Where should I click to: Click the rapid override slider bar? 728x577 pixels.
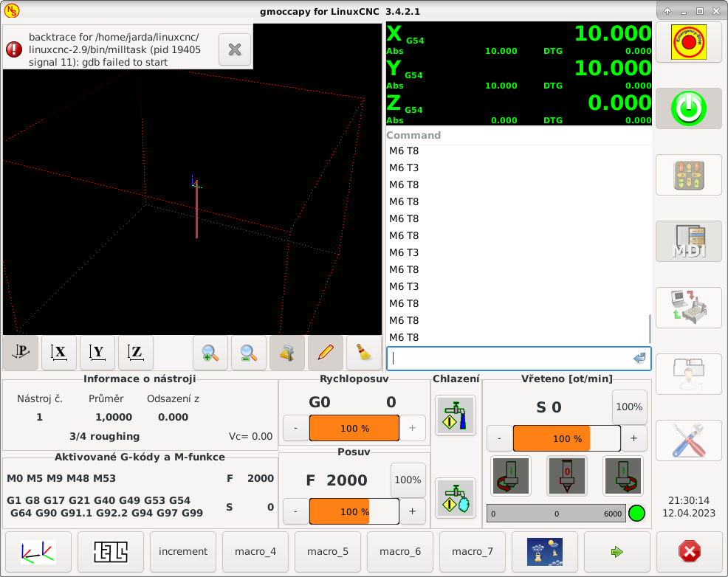[x=354, y=428]
